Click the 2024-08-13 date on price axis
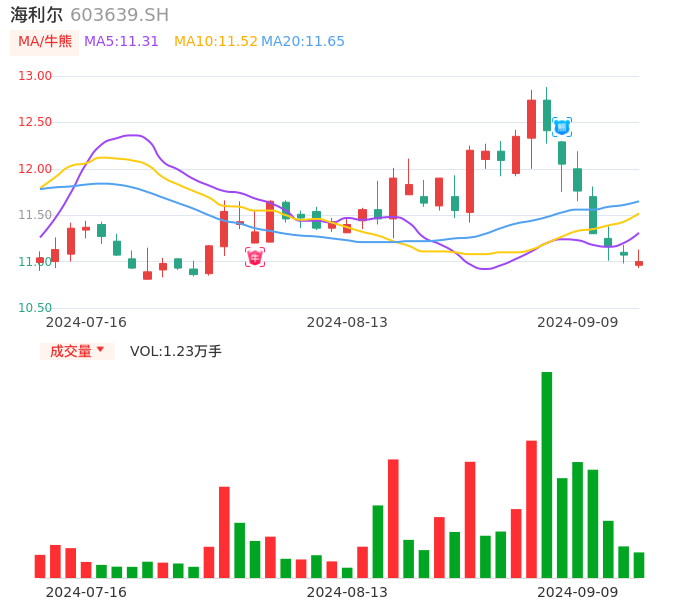This screenshot has height=606, width=686. (x=347, y=322)
